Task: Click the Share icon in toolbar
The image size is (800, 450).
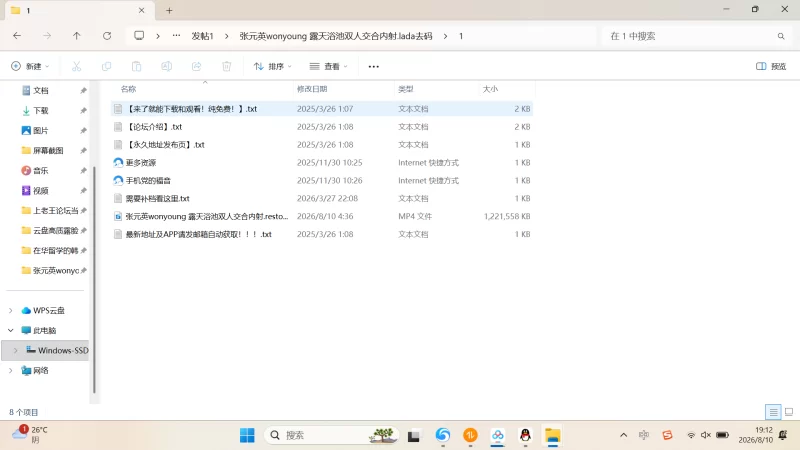Action: coord(196,66)
